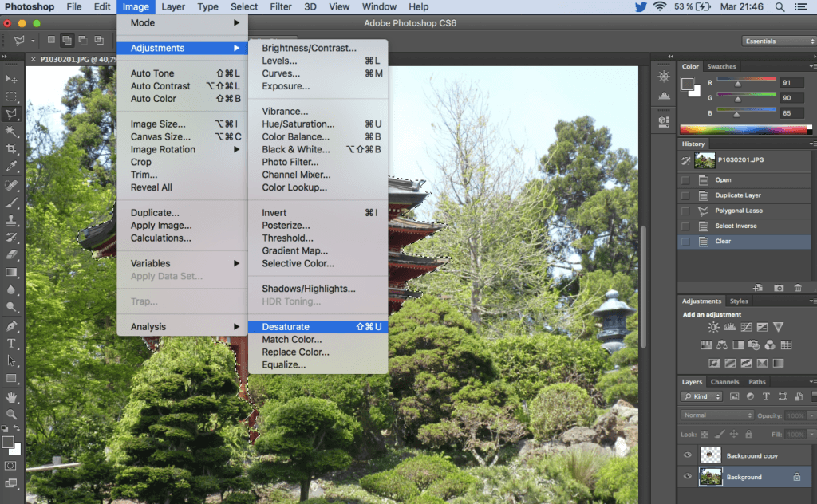Pick the Hand tool
This screenshot has width=817, height=504.
12,396
